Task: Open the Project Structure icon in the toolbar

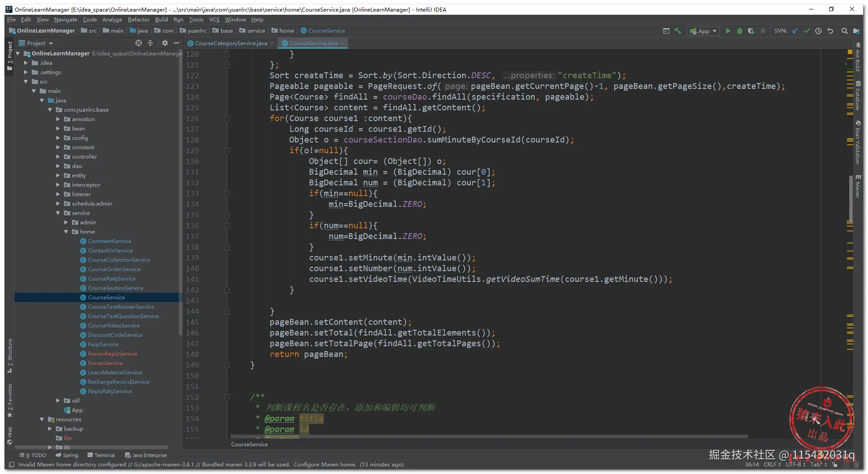Action: [856, 31]
